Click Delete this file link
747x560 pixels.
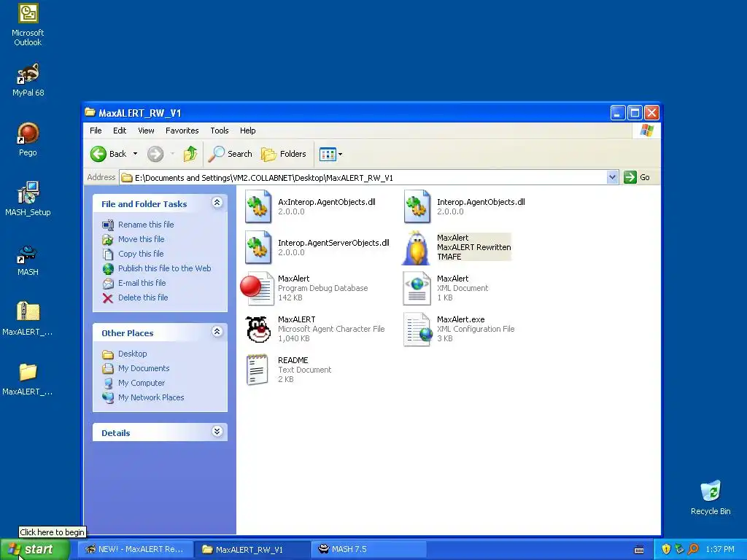click(x=143, y=297)
